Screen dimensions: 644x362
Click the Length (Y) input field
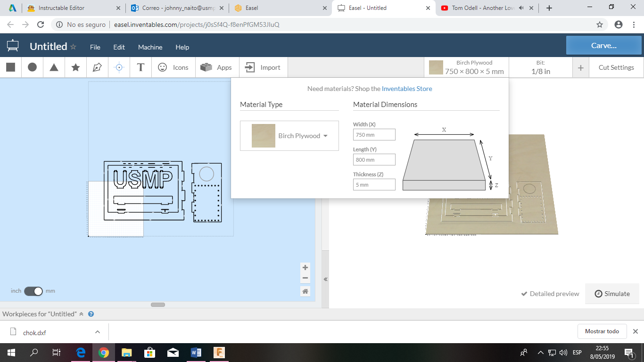[x=374, y=160]
